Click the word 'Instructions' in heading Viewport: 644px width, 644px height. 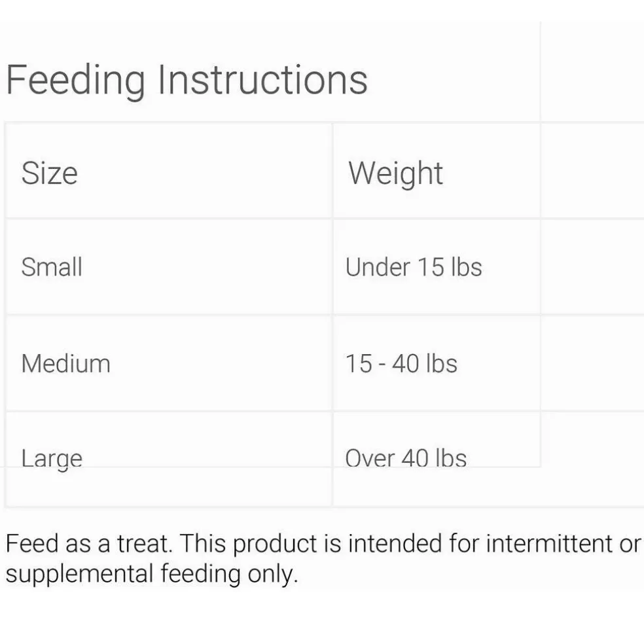click(263, 80)
